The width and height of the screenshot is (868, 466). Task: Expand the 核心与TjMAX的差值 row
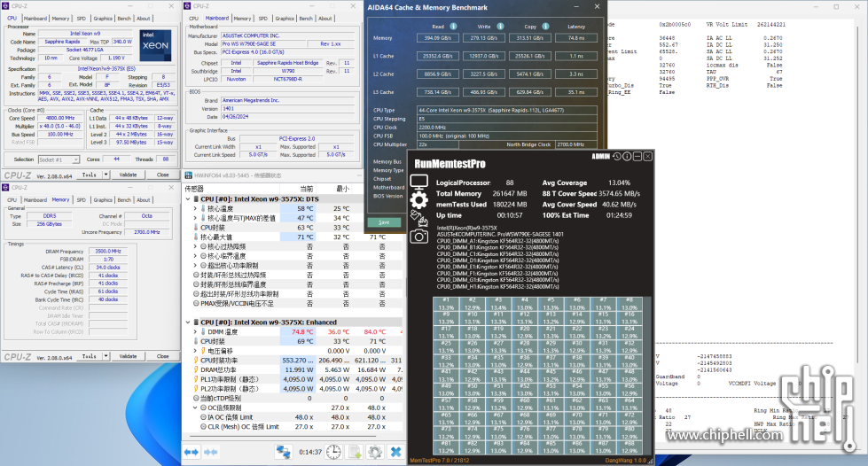tap(195, 218)
